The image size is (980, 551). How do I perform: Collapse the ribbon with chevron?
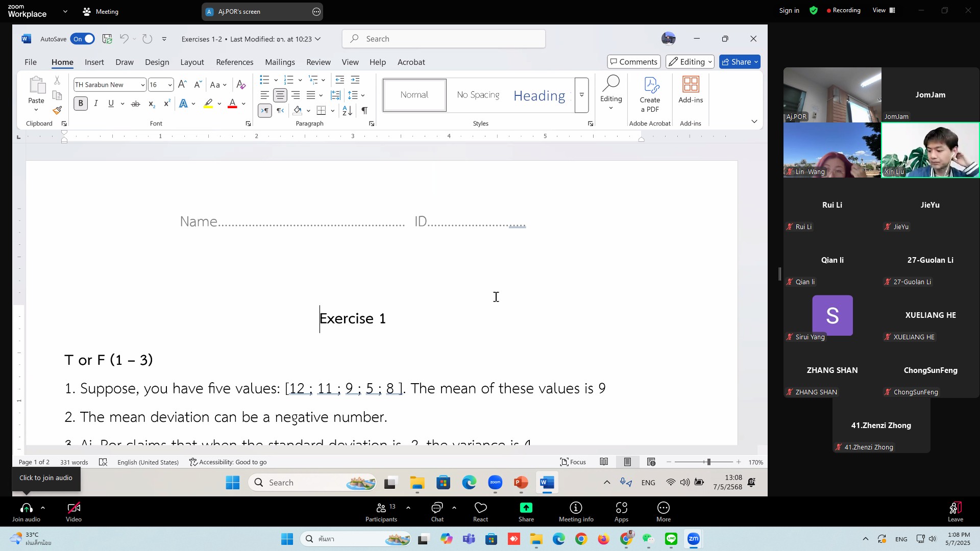754,121
